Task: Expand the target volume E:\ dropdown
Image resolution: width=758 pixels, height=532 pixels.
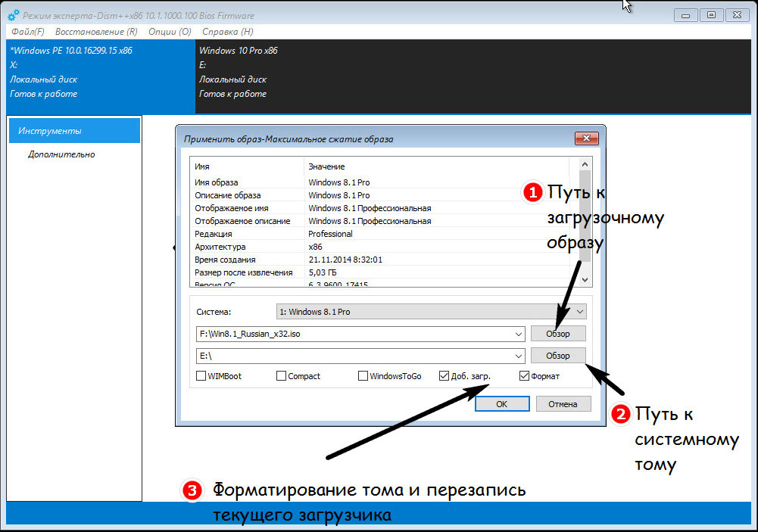Action: (518, 356)
